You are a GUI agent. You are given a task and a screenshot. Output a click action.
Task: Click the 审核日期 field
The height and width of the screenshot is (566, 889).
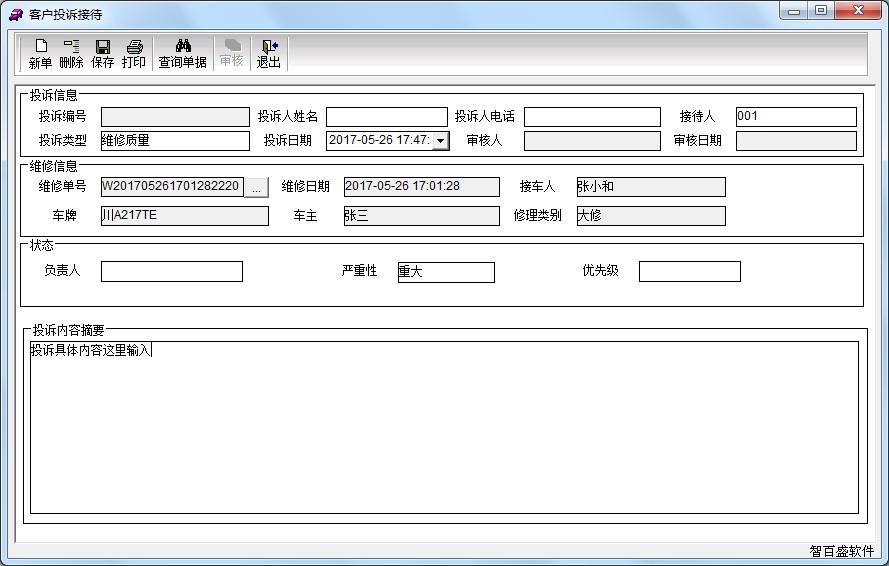(x=796, y=141)
